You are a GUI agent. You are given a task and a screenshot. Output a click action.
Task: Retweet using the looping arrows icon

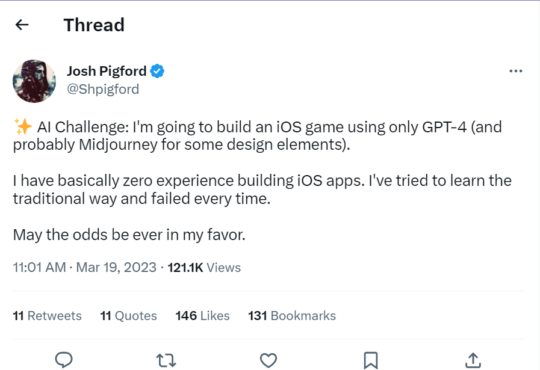166,360
